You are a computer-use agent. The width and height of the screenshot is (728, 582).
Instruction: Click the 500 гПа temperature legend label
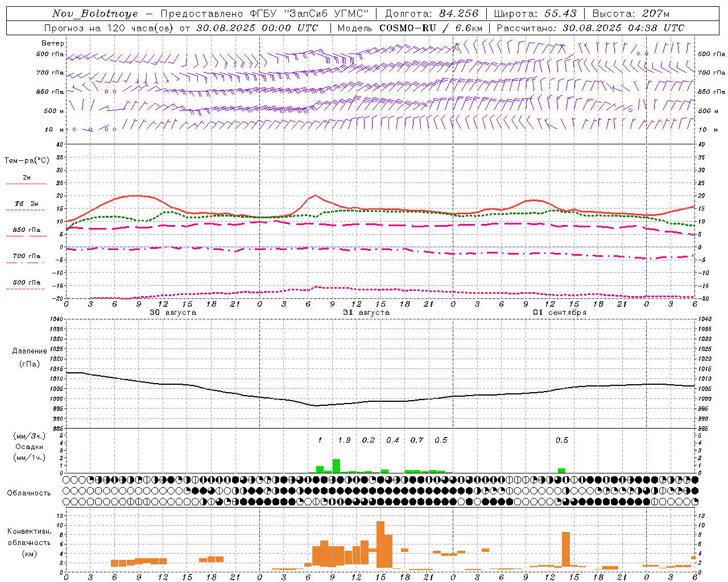pos(27,282)
